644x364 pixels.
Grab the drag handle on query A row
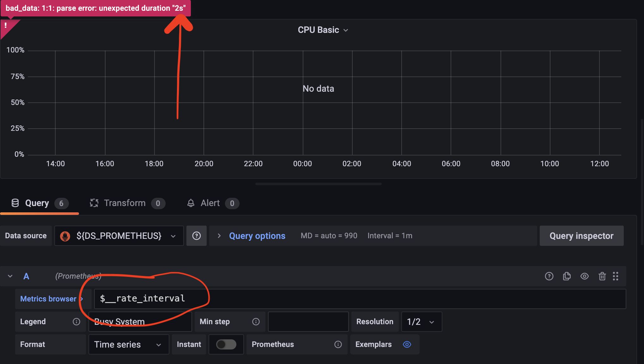(616, 276)
